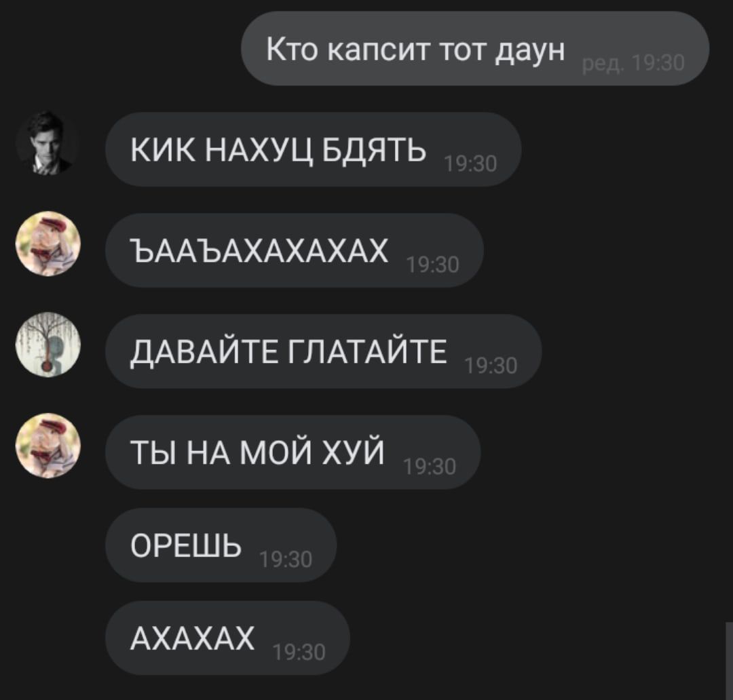The width and height of the screenshot is (733, 700).
Task: Click timestamp on ТЫ НА МОЙ ХУЙ message
Action: [x=429, y=467]
